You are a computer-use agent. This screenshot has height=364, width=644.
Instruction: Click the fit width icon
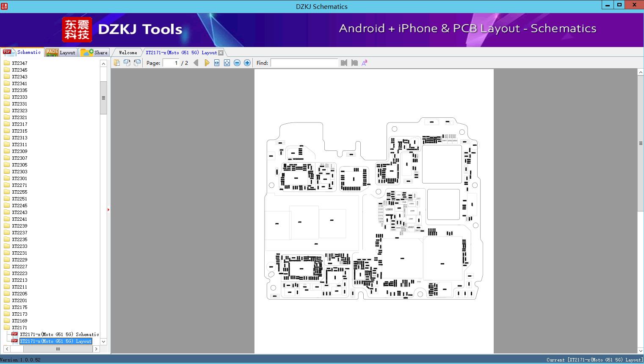(217, 63)
